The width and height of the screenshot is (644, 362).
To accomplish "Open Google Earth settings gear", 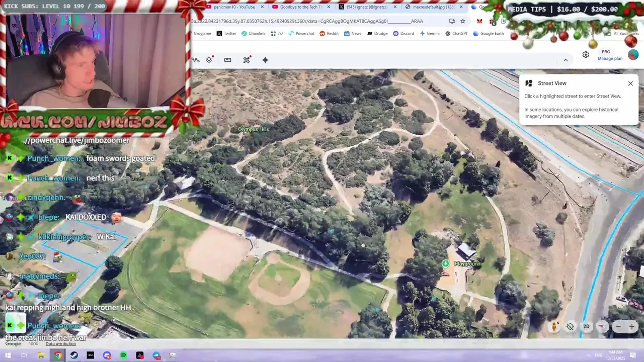I will coord(586,55).
